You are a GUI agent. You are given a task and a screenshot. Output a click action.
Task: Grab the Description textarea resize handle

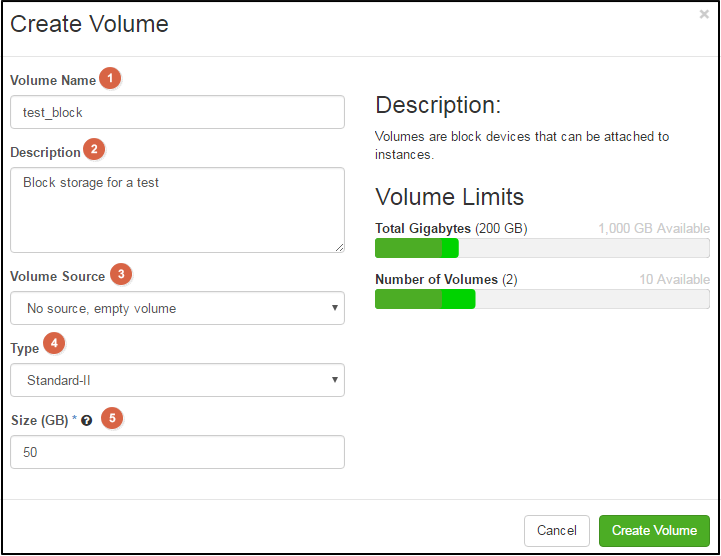(339, 247)
